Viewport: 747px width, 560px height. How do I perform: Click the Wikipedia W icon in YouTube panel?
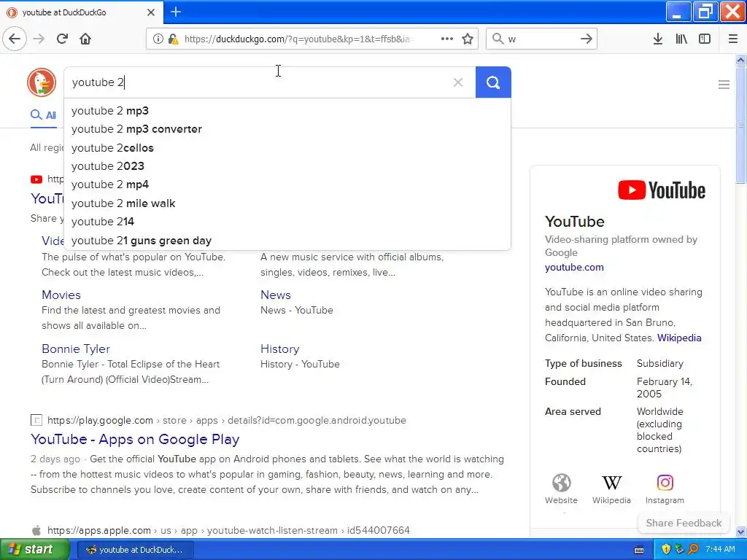click(x=611, y=483)
